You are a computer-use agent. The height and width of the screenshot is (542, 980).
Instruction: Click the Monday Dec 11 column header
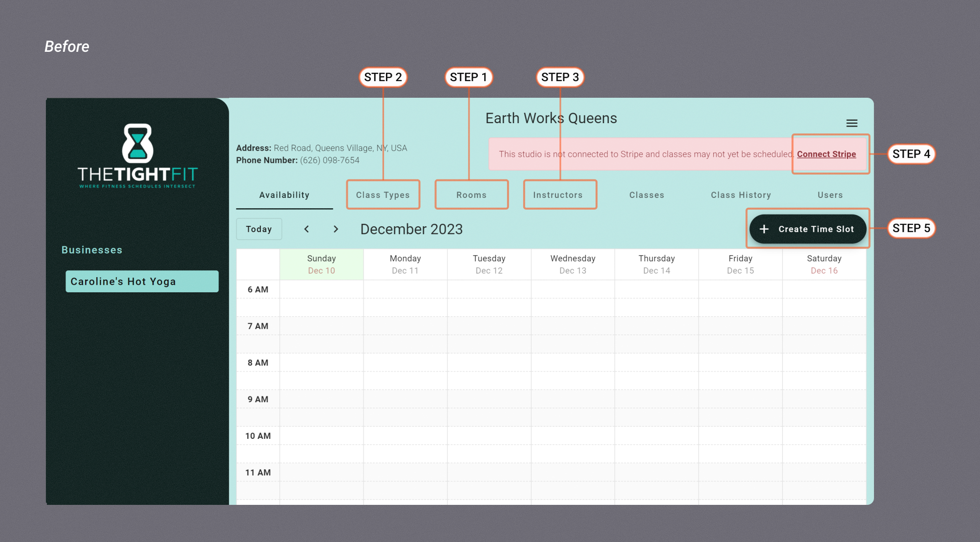tap(405, 264)
